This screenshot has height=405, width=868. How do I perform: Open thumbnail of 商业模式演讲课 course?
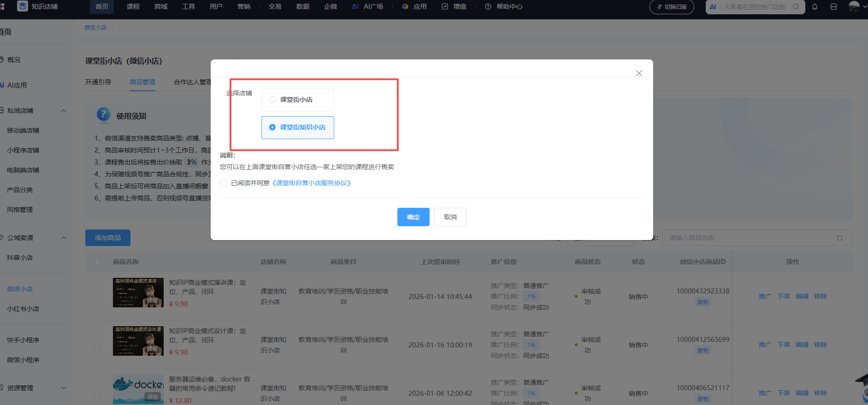tap(138, 293)
